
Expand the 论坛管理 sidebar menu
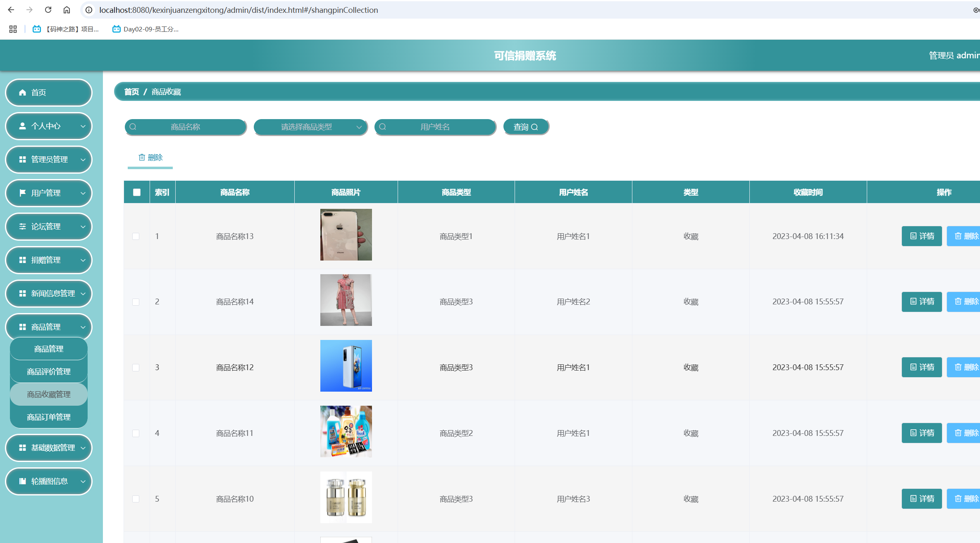49,227
